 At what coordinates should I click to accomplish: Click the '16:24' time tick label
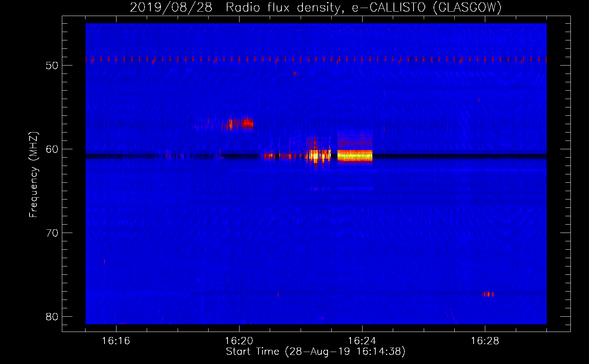[x=362, y=341]
